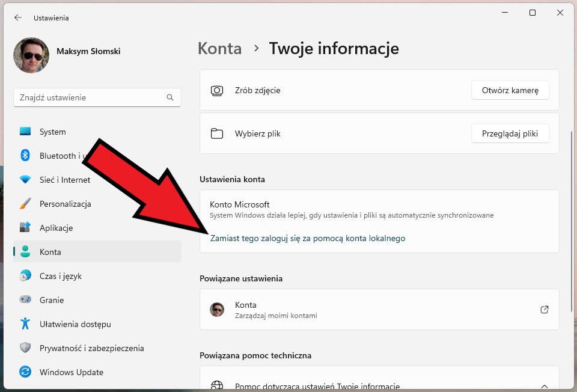This screenshot has height=392, width=577.
Task: Click the camera icon beside Zrób zdjęcie
Action: tap(217, 90)
